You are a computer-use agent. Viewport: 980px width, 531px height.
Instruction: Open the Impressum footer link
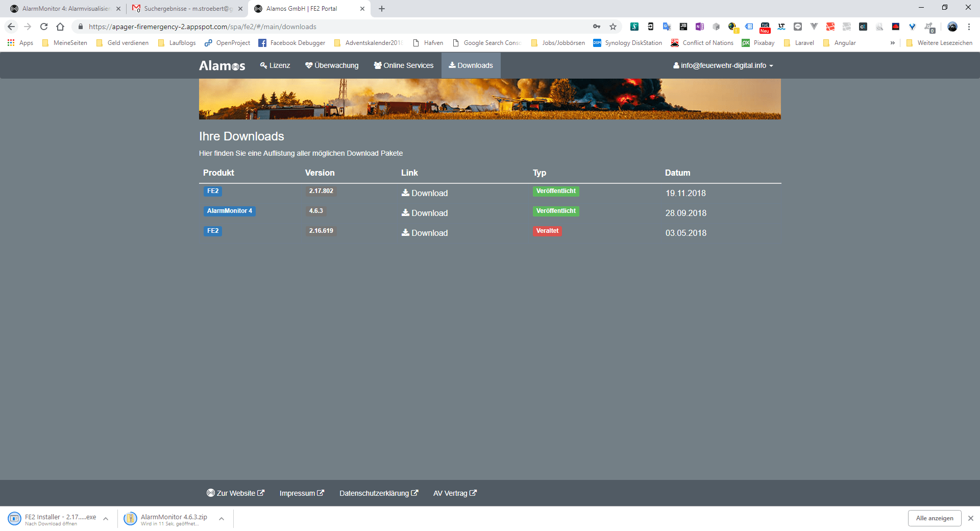click(302, 493)
